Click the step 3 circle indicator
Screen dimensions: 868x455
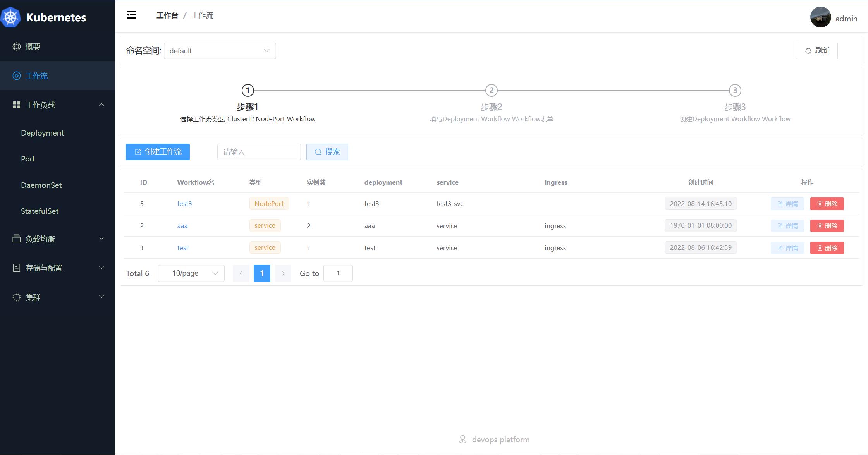pyautogui.click(x=735, y=90)
